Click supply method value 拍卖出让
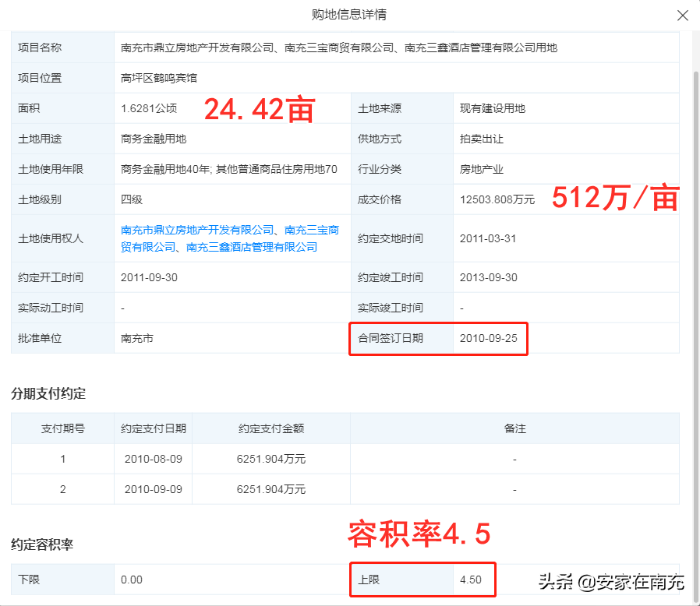Image resolution: width=700 pixels, height=606 pixels. [482, 139]
